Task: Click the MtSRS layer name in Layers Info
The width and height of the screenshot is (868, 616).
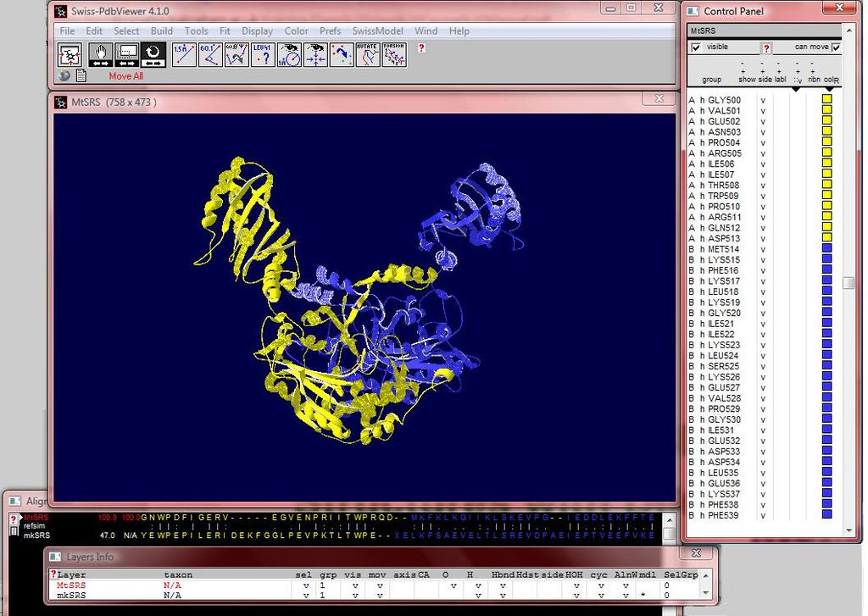Action: click(71, 585)
